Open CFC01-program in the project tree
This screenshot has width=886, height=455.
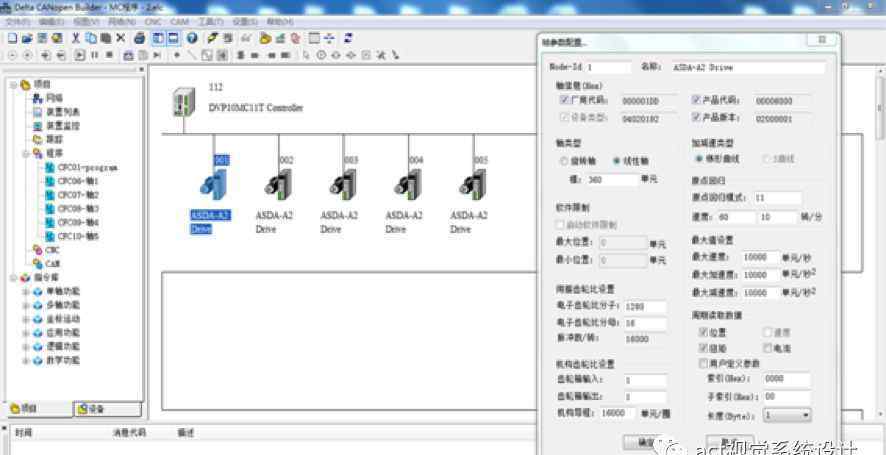(x=88, y=168)
